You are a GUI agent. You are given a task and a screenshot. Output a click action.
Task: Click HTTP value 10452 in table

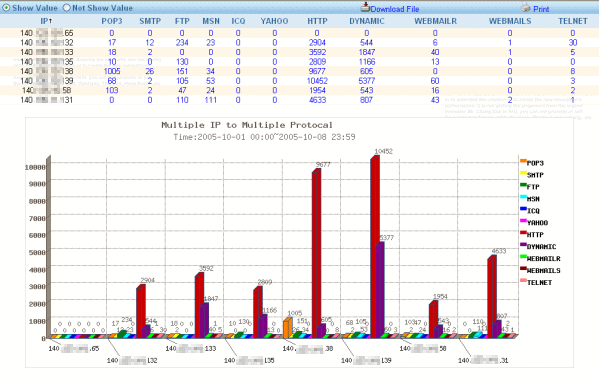point(317,81)
